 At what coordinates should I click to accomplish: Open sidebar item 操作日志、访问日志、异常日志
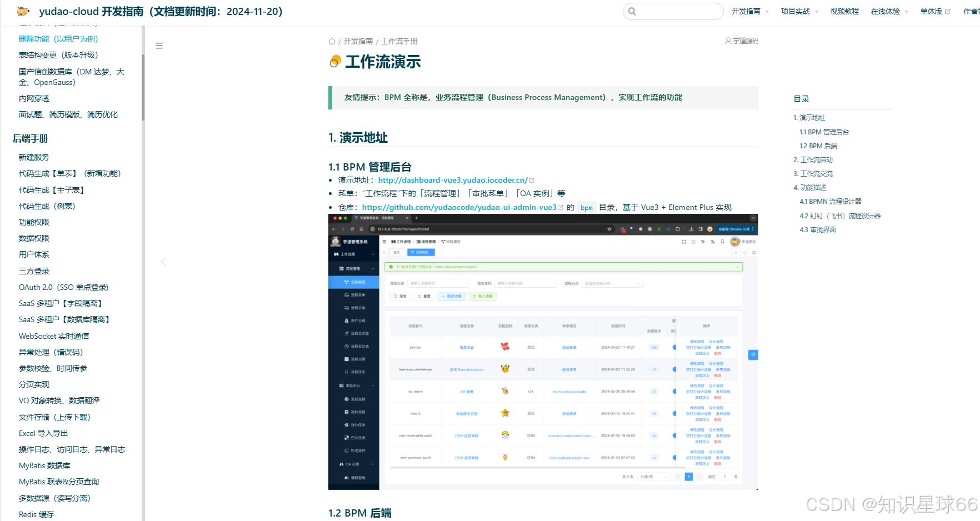72,449
